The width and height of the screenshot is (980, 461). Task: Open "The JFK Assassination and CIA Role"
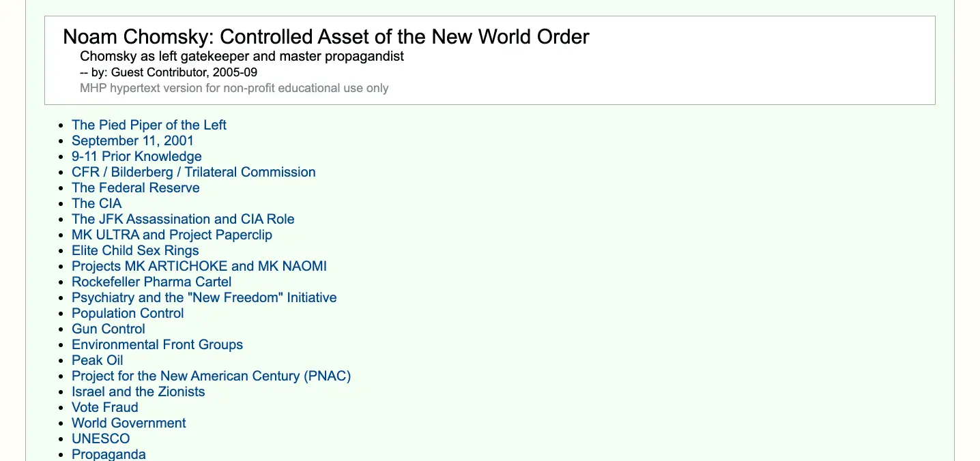pos(183,219)
